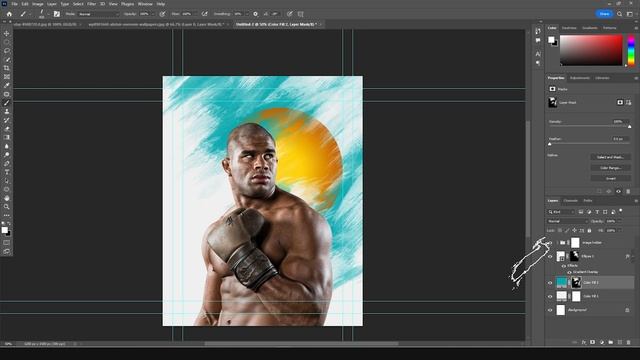Select pixel mask button in Properties
The image size is (640, 360).
(x=620, y=102)
